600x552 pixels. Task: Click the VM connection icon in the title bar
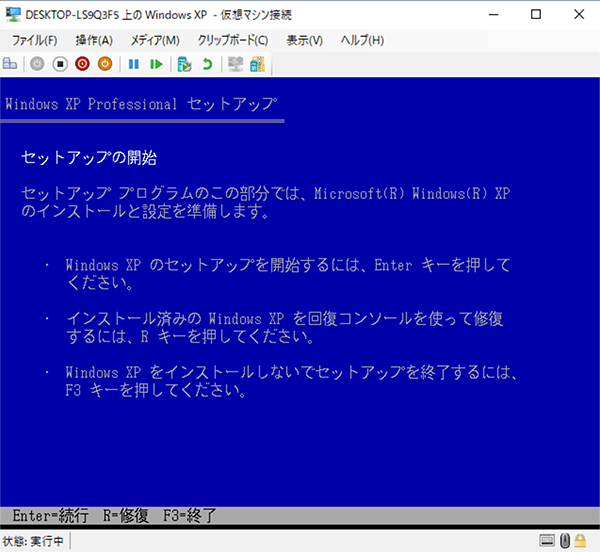coord(13,15)
